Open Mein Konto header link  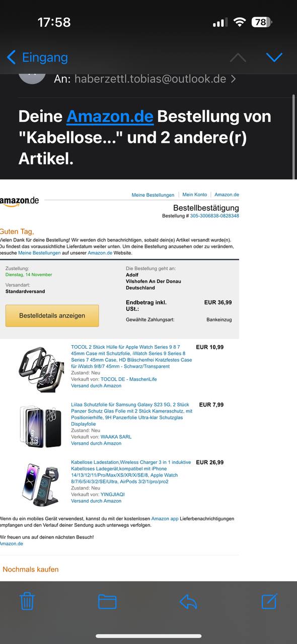click(195, 195)
